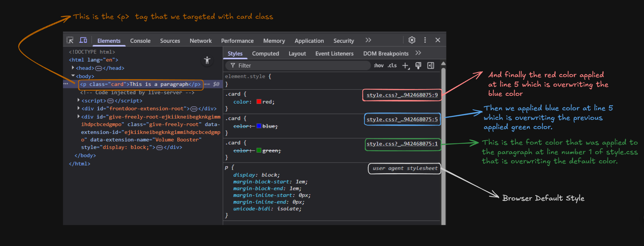Open style.css line 5 source link
Viewport: 644px width, 246px height.
[402, 119]
